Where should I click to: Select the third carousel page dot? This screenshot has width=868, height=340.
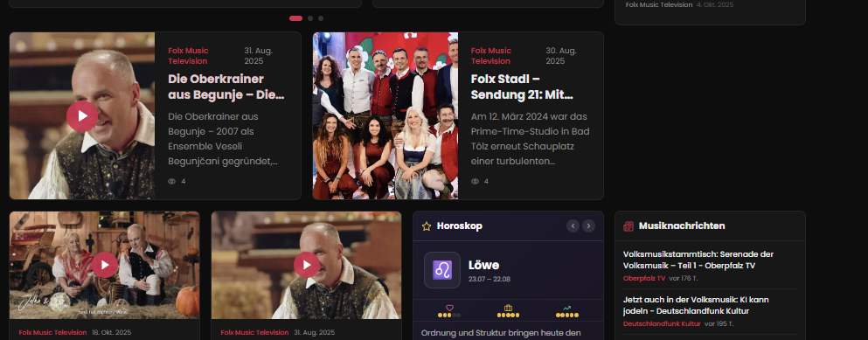[x=321, y=18]
